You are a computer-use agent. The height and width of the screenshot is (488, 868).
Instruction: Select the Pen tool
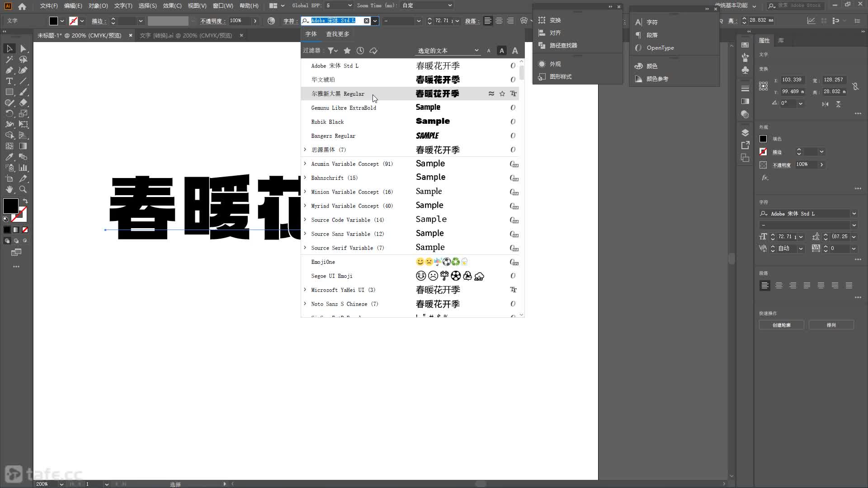click(x=9, y=70)
